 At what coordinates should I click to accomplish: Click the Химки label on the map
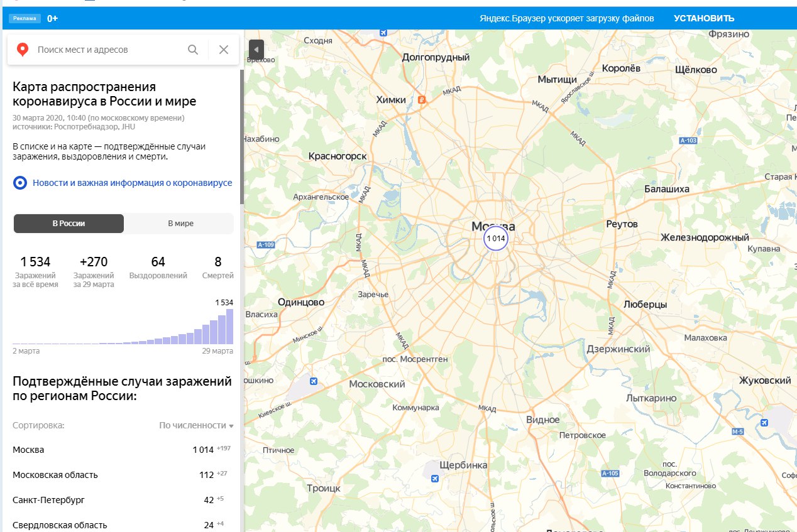(391, 99)
